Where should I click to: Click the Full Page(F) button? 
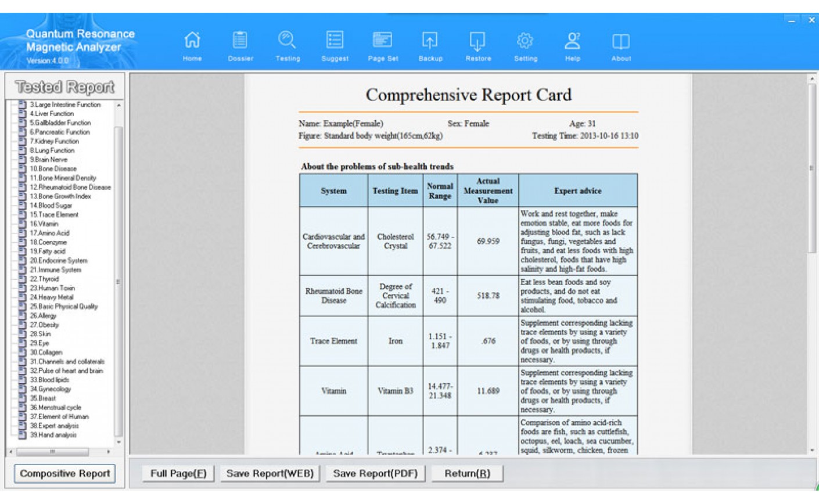pos(178,474)
